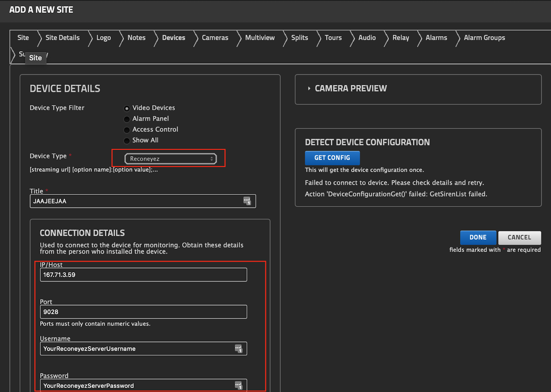This screenshot has height=392, width=551.
Task: Click into the Title field containing JAAJEEJAA
Action: 143,201
